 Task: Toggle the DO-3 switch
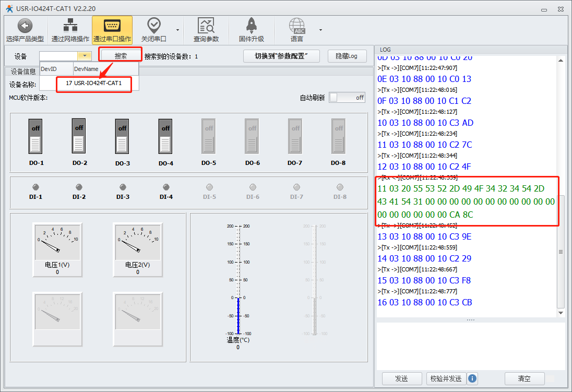122,137
